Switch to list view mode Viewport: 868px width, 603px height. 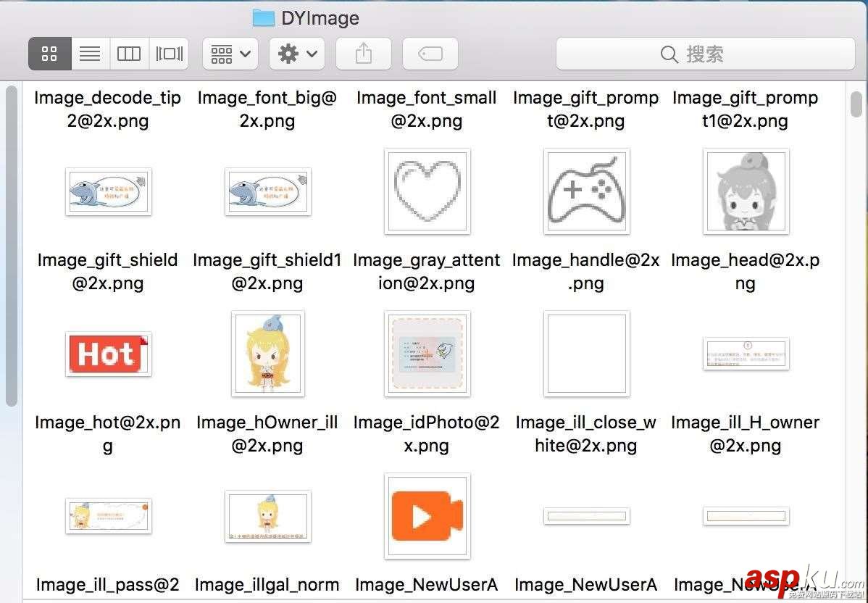click(90, 53)
